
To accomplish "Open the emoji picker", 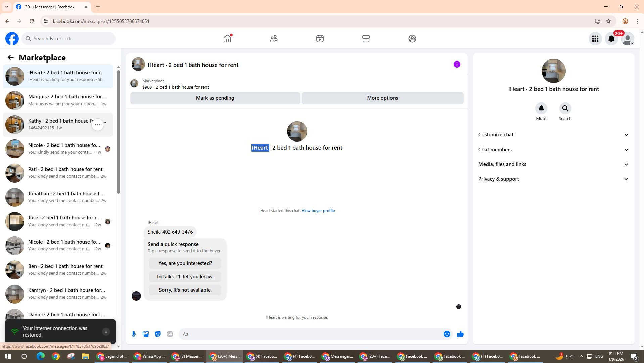I will [x=447, y=334].
